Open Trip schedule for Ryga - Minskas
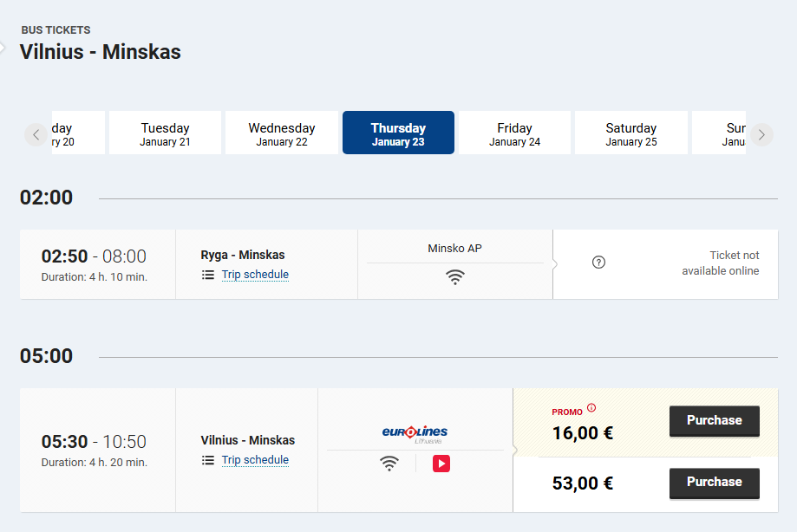 pyautogui.click(x=255, y=275)
